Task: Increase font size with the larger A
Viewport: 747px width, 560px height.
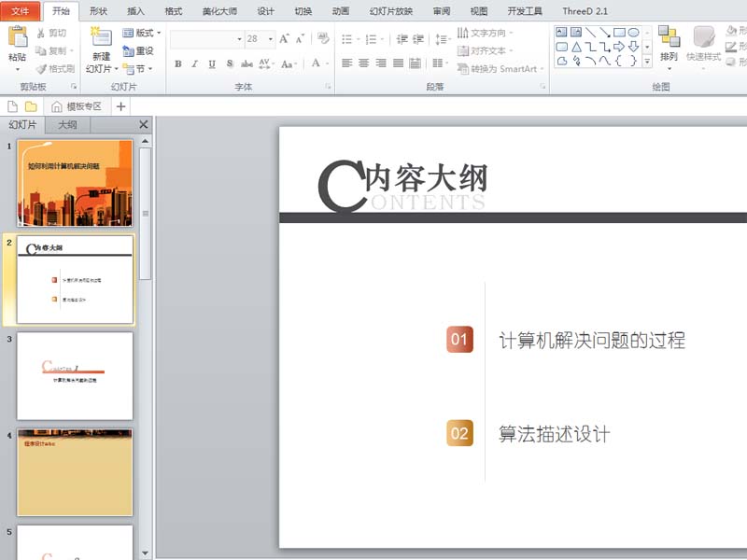Action: coord(285,39)
